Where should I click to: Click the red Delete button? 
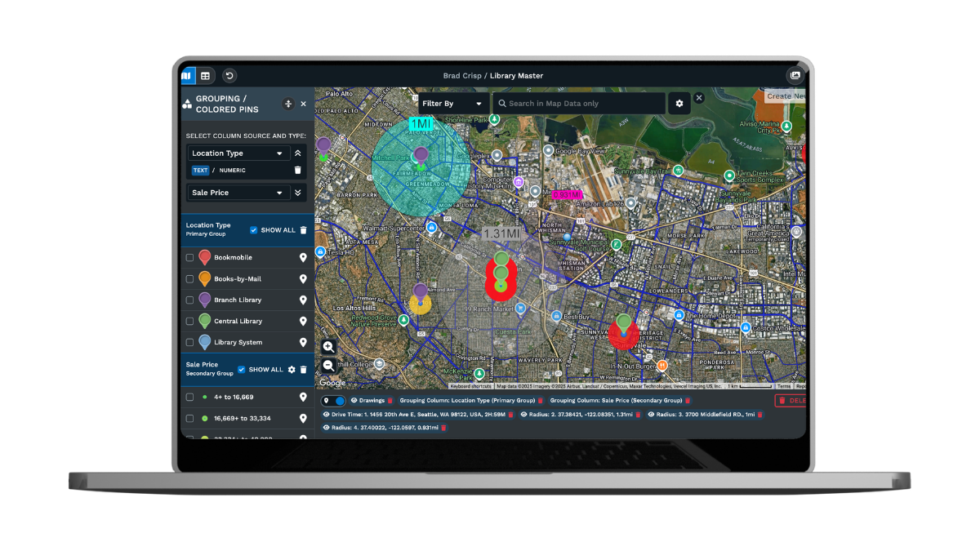click(x=791, y=401)
